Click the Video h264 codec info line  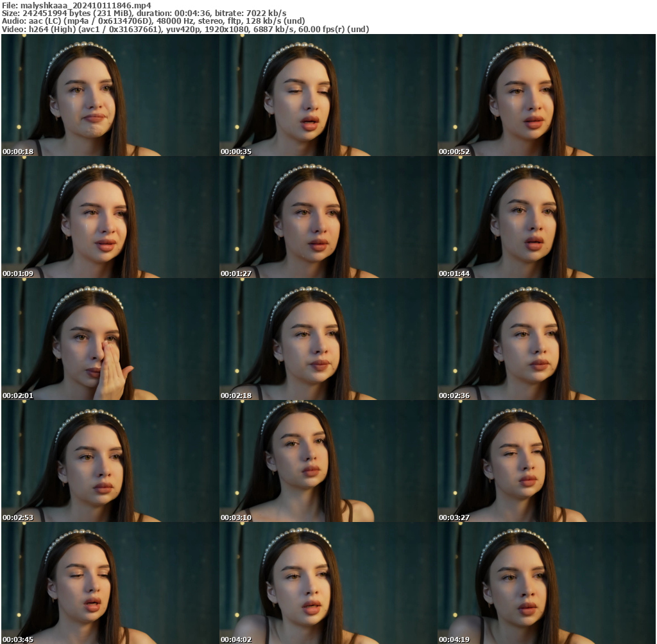pyautogui.click(x=185, y=29)
